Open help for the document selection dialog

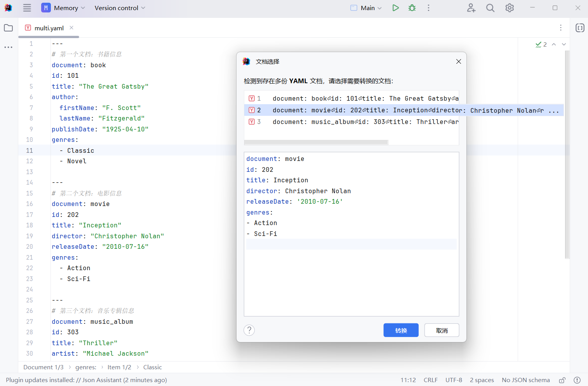(249, 330)
